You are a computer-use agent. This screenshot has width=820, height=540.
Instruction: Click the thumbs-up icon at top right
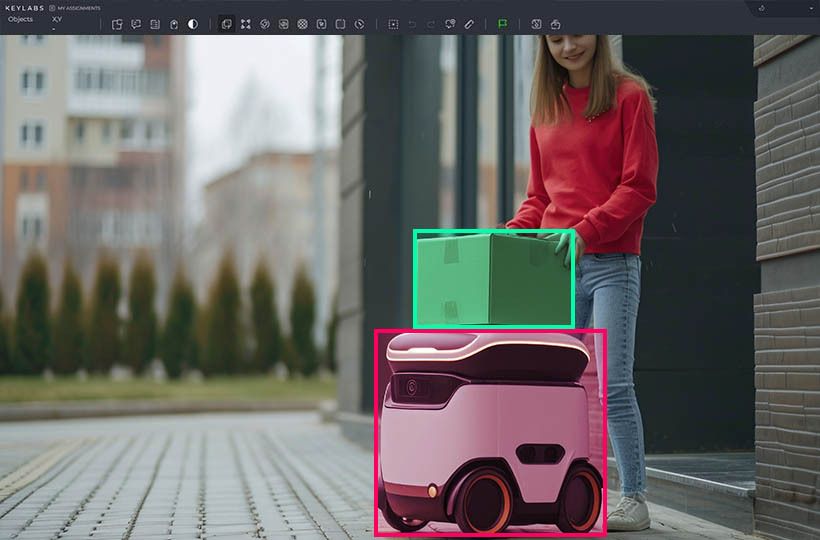762,8
